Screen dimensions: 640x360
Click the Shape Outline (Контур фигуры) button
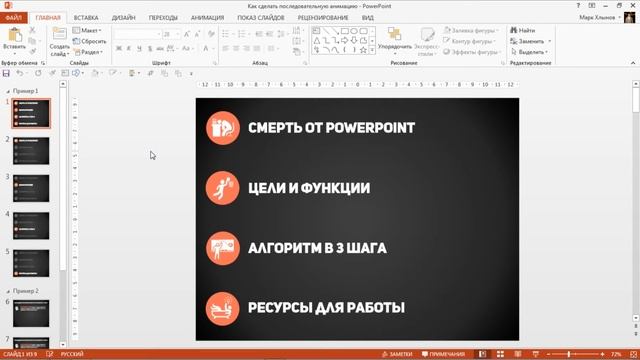click(469, 41)
